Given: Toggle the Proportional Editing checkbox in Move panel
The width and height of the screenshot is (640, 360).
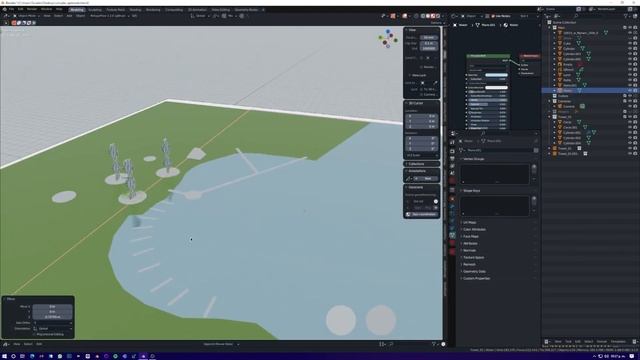Looking at the screenshot, I should coord(34,334).
